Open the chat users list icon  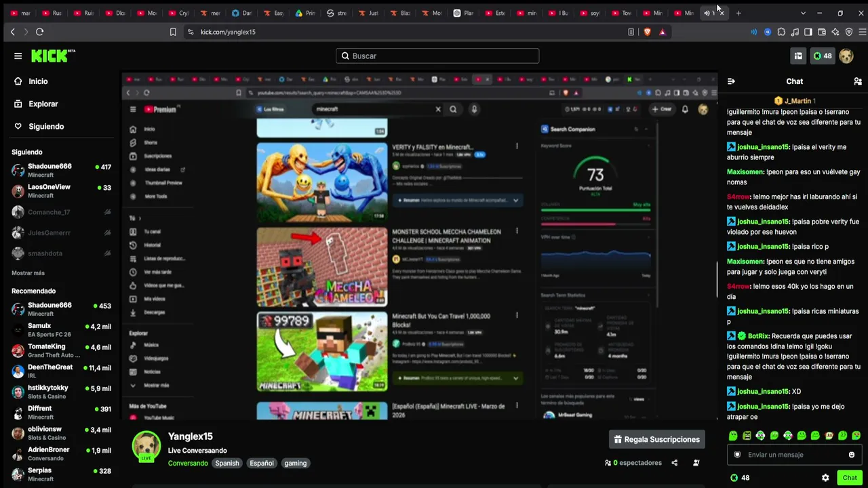[858, 81]
